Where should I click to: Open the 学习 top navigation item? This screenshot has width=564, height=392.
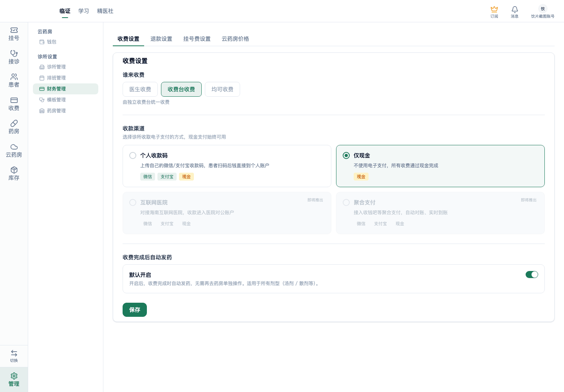pos(84,11)
